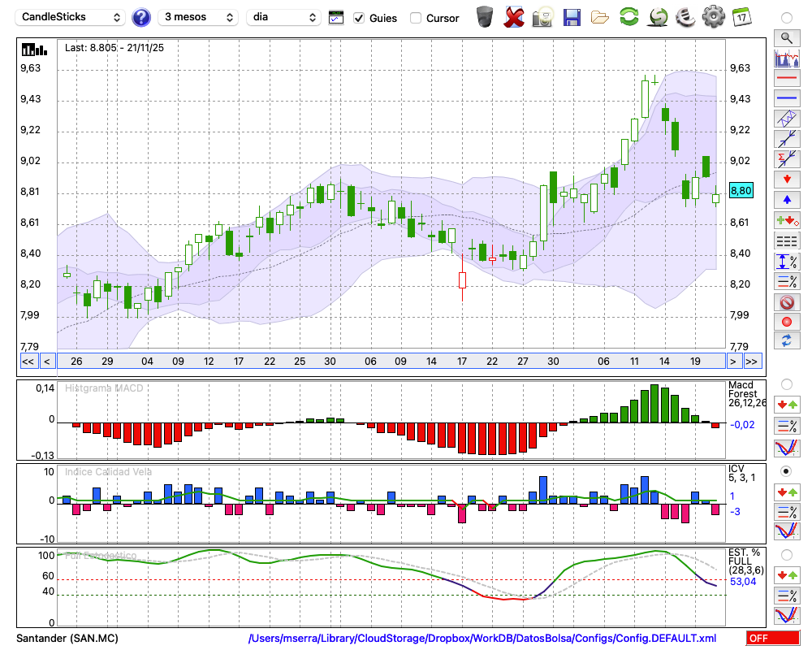Screen dimensions: 812x650
Task: Select the red horizontal line drawing tool
Action: pos(786,79)
